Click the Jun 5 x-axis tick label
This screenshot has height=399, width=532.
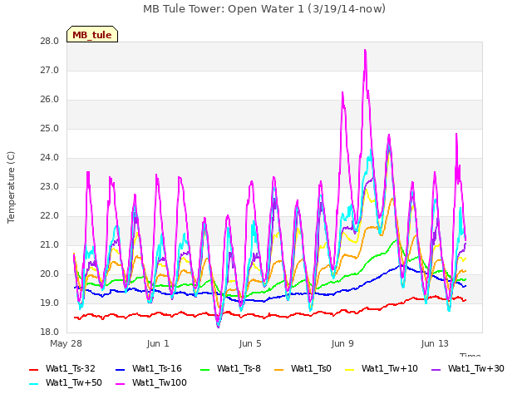pyautogui.click(x=250, y=343)
